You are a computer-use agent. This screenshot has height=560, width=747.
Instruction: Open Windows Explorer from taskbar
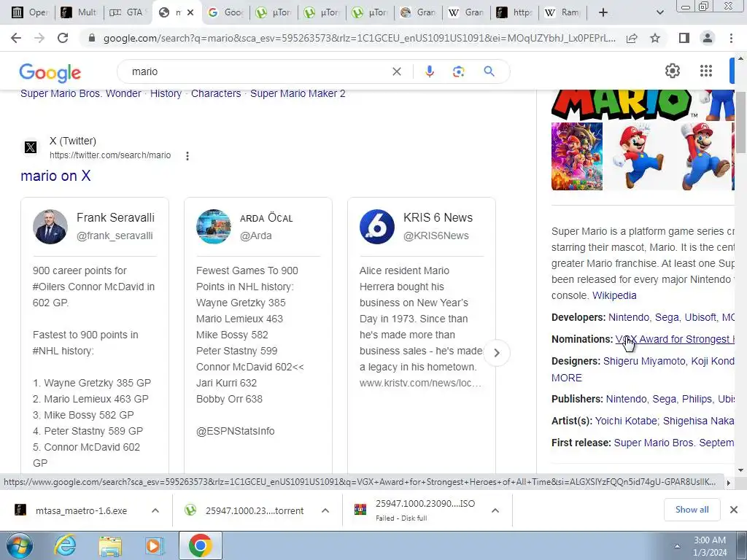[109, 545]
